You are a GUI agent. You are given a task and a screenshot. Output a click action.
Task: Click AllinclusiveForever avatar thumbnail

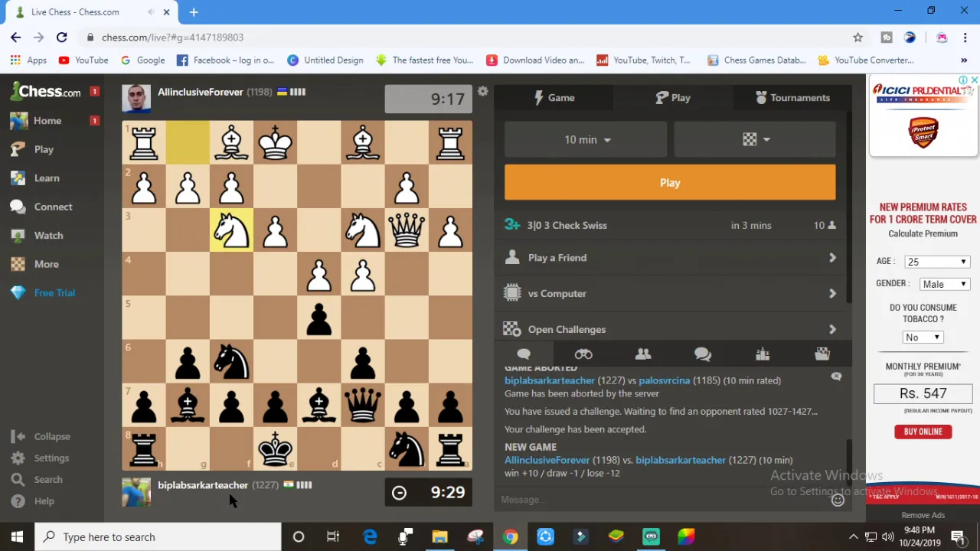[136, 99]
